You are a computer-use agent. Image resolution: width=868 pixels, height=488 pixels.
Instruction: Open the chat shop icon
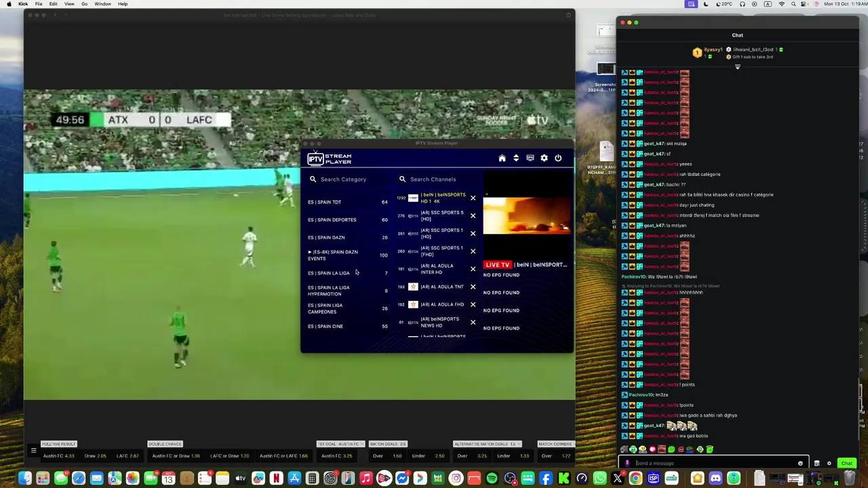[x=816, y=464]
